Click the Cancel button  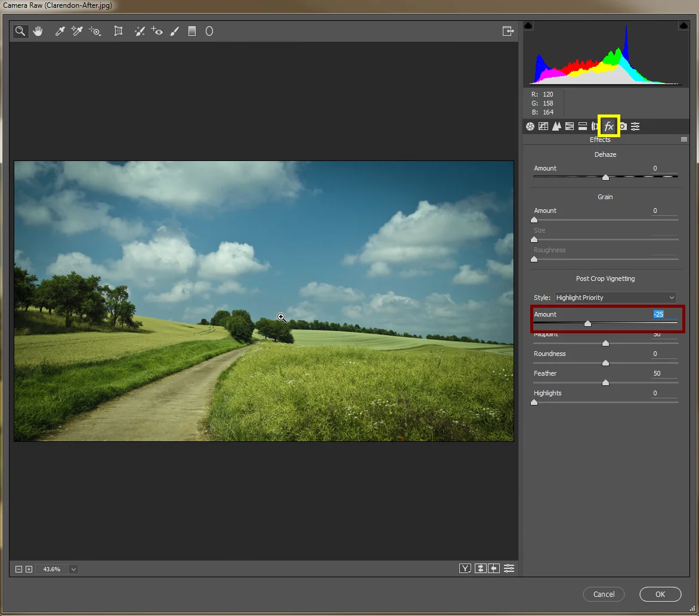coord(604,594)
